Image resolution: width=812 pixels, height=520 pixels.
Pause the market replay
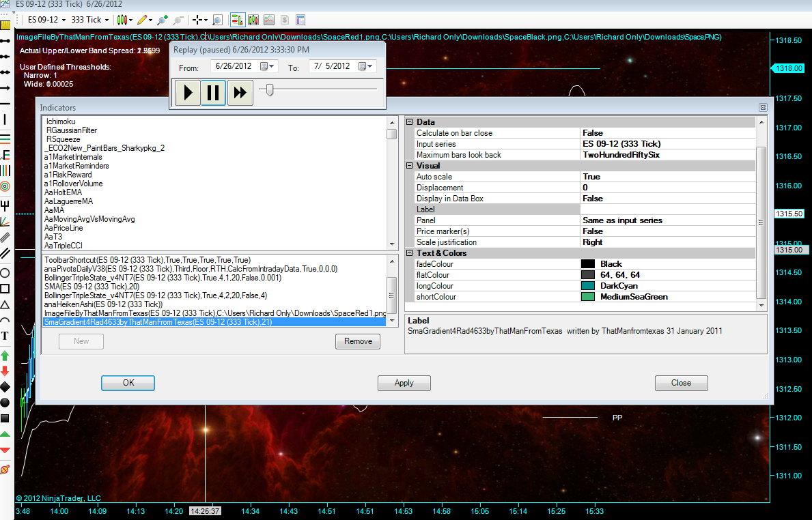213,93
